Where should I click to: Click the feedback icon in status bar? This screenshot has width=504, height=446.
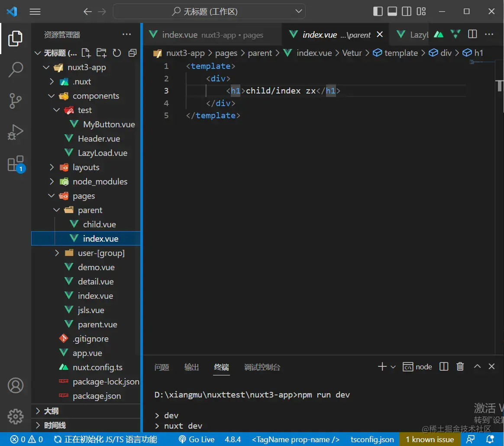(x=471, y=439)
